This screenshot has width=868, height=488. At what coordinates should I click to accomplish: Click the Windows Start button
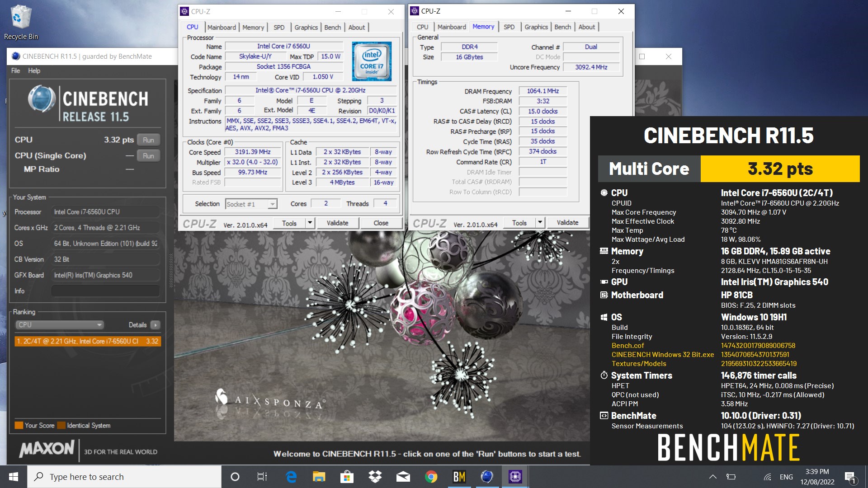(14, 477)
